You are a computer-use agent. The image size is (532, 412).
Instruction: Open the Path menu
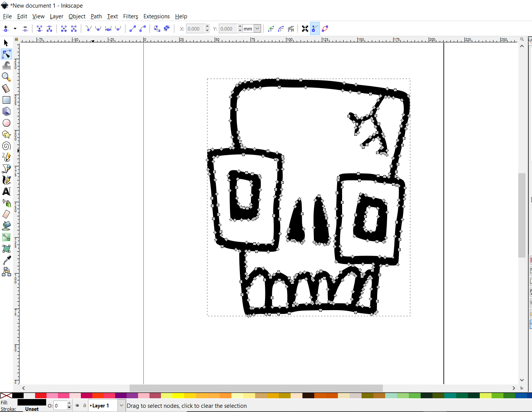click(x=96, y=16)
